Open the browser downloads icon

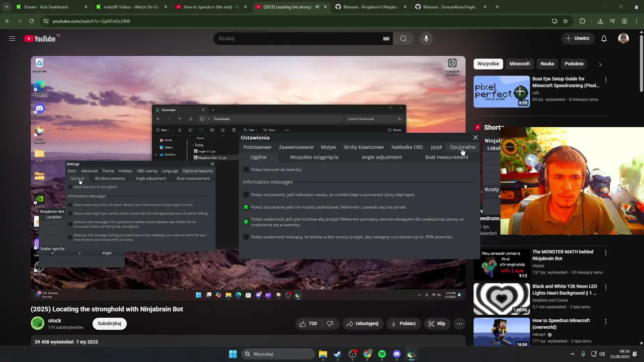tap(600, 21)
